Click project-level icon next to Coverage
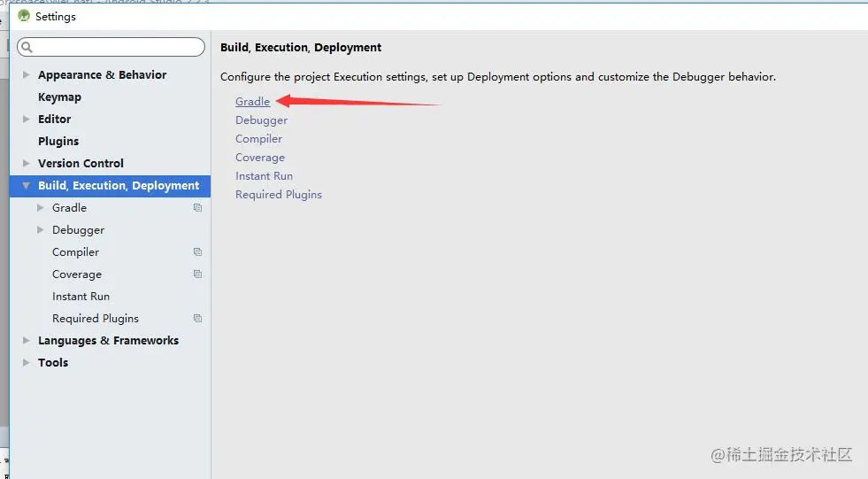868x479 pixels. 197,274
